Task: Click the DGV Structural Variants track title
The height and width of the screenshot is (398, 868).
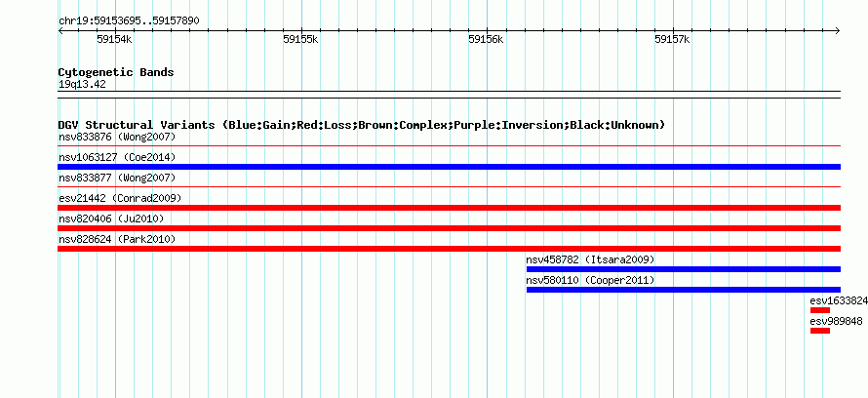Action: (362, 125)
